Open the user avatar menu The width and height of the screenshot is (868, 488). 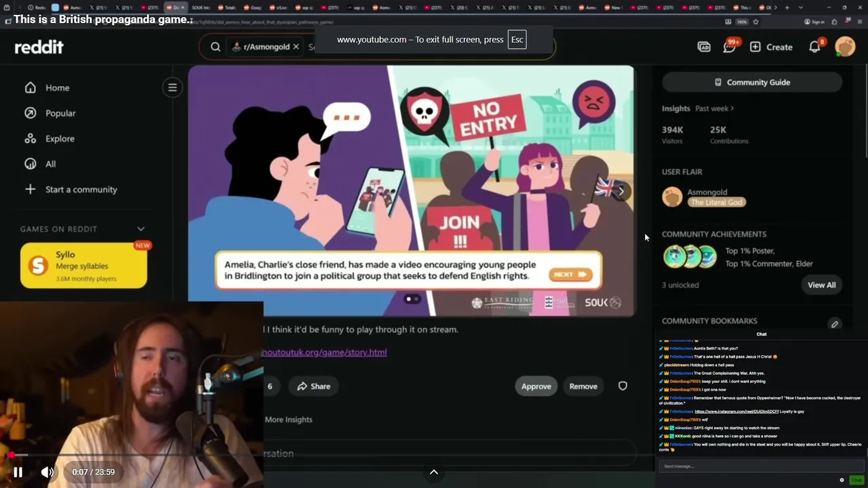(845, 47)
